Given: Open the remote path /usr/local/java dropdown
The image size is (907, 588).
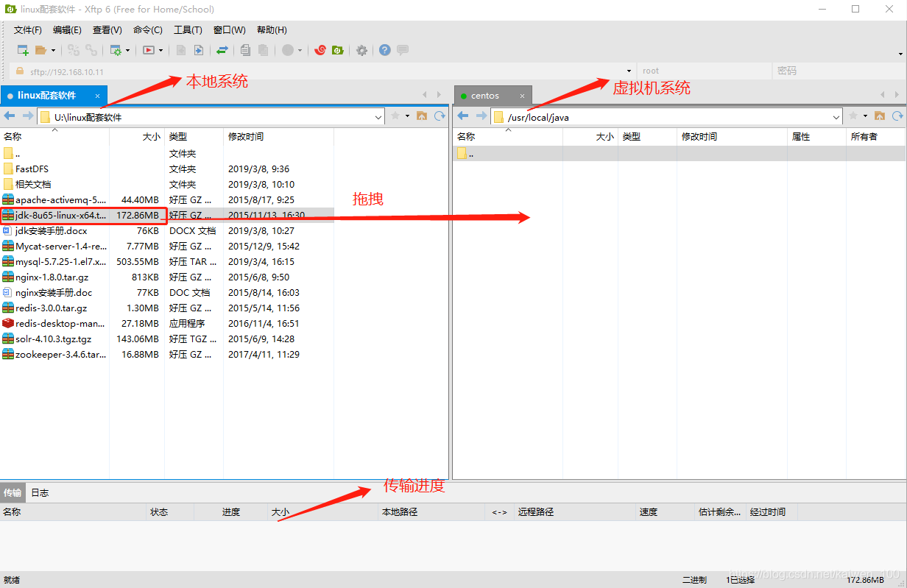Looking at the screenshot, I should tap(836, 117).
